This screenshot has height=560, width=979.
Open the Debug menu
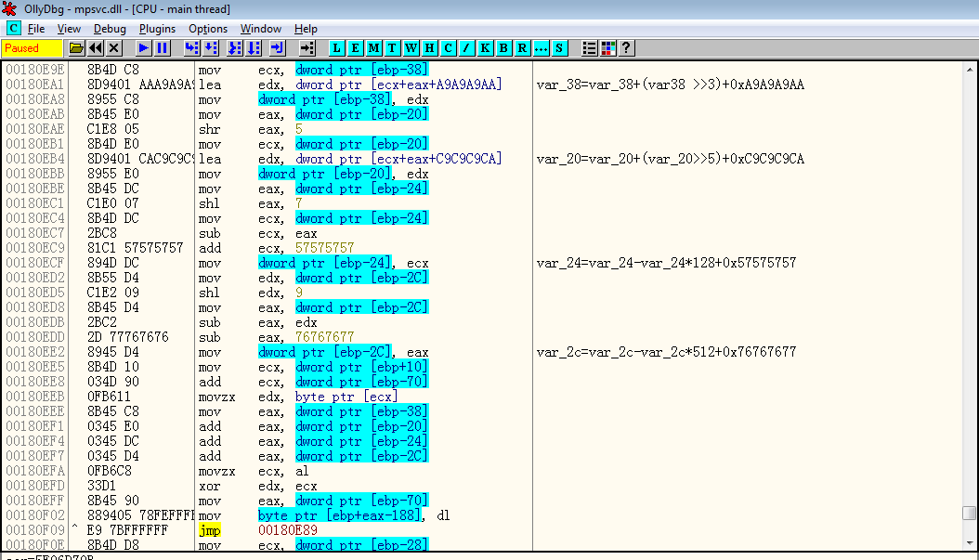coord(110,29)
